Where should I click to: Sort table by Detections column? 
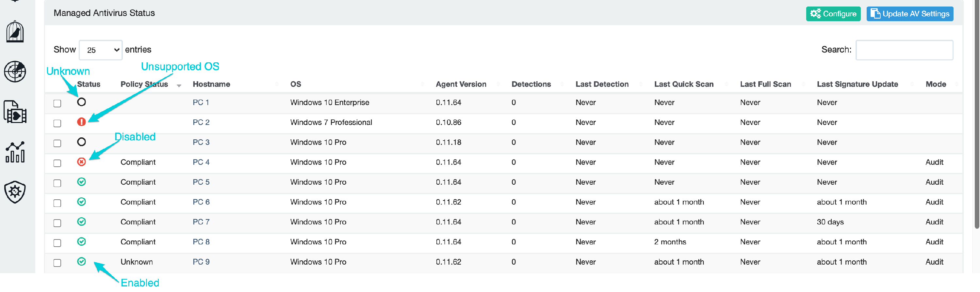coord(531,84)
